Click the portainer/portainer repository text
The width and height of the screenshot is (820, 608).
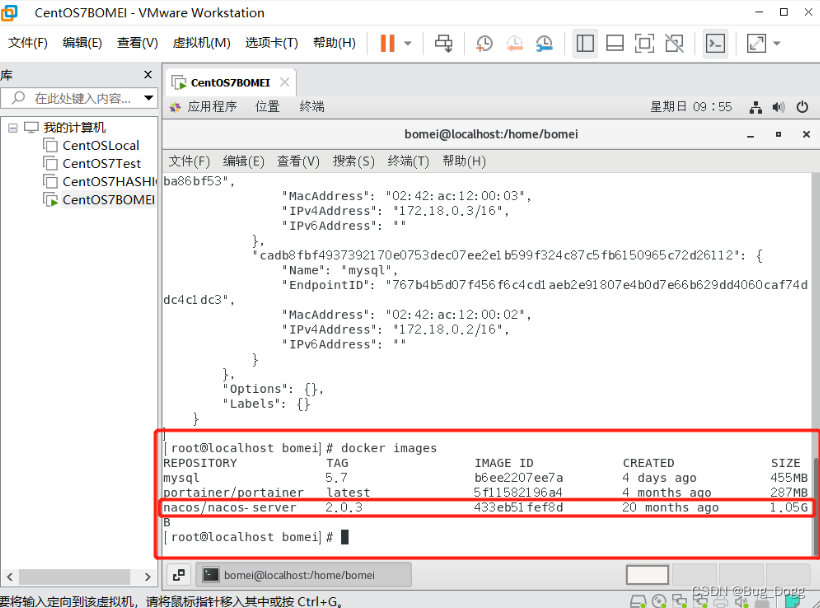[x=233, y=492]
